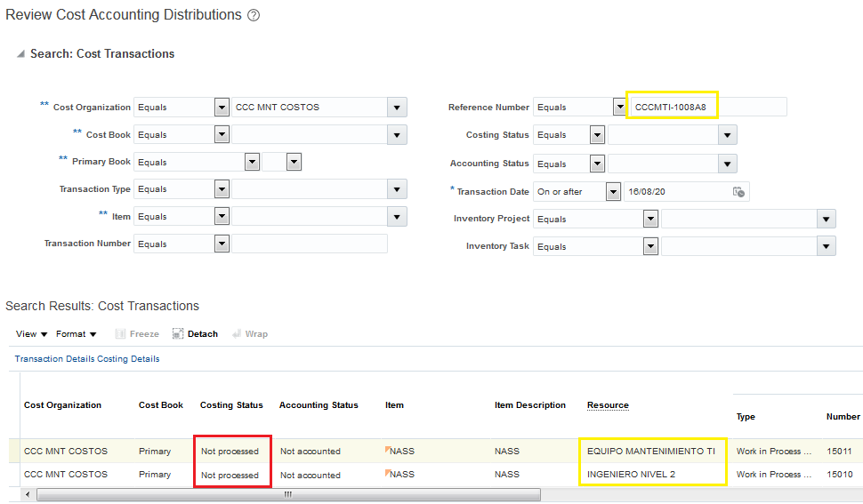Open the Format menu

point(76,333)
